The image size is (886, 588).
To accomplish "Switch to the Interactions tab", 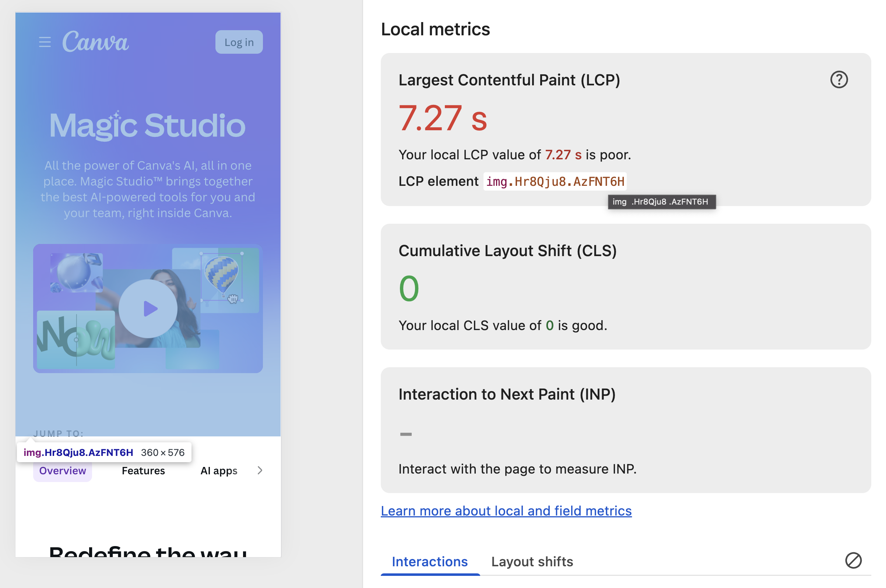I will coord(429,562).
